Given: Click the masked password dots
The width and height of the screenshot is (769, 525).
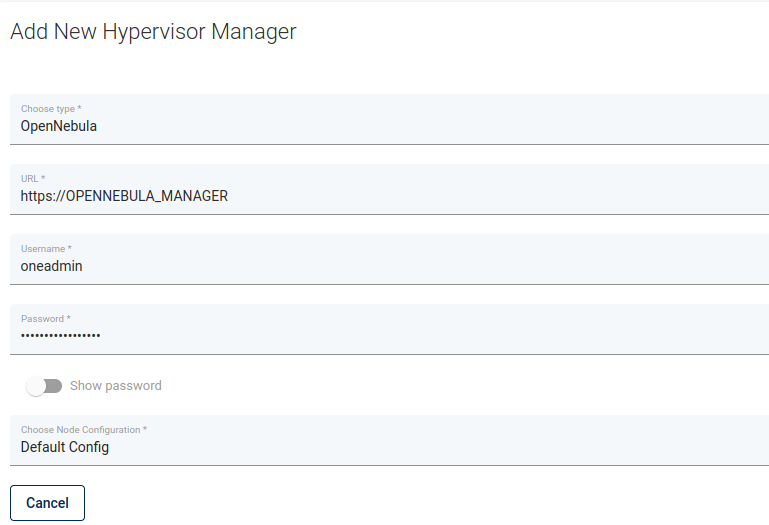Looking at the screenshot, I should (61, 336).
